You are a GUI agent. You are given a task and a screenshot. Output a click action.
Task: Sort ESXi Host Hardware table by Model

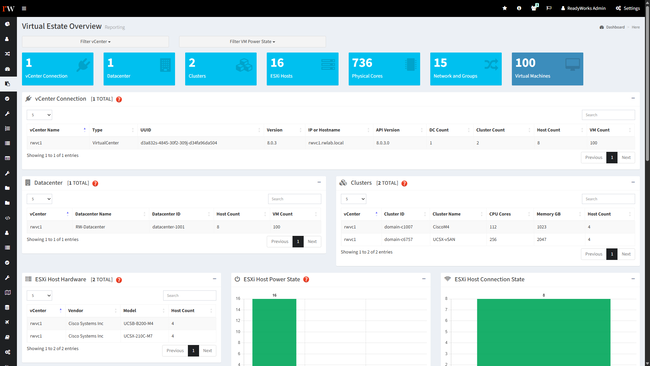pos(144,311)
